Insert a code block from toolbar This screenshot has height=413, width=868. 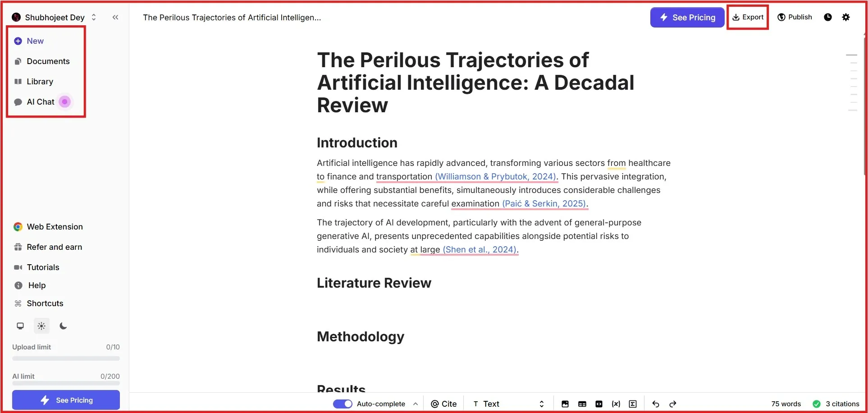tap(598, 404)
